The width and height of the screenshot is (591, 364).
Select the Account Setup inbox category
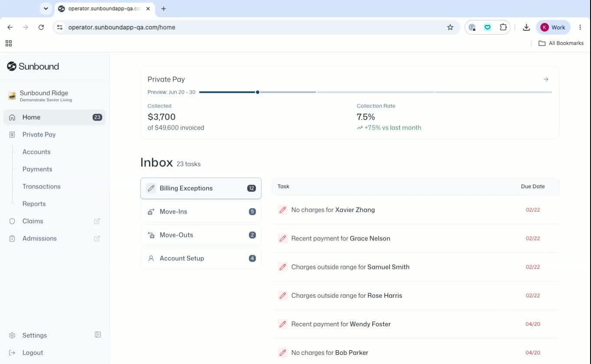[201, 258]
